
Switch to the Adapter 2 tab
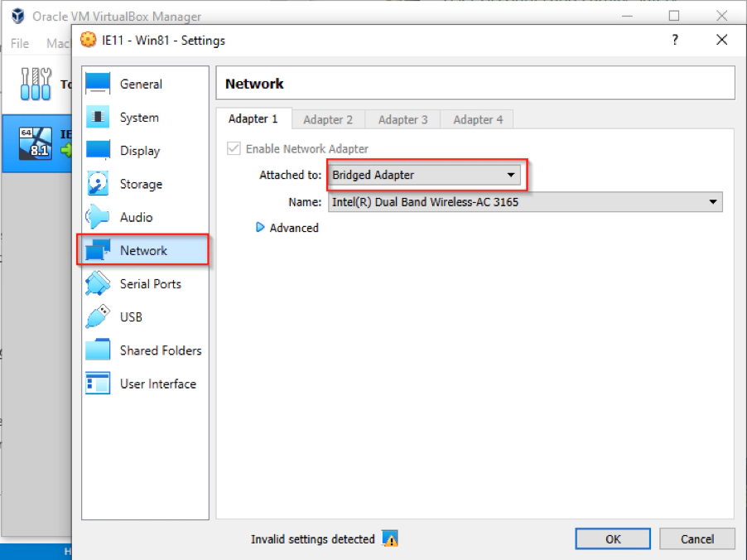328,119
